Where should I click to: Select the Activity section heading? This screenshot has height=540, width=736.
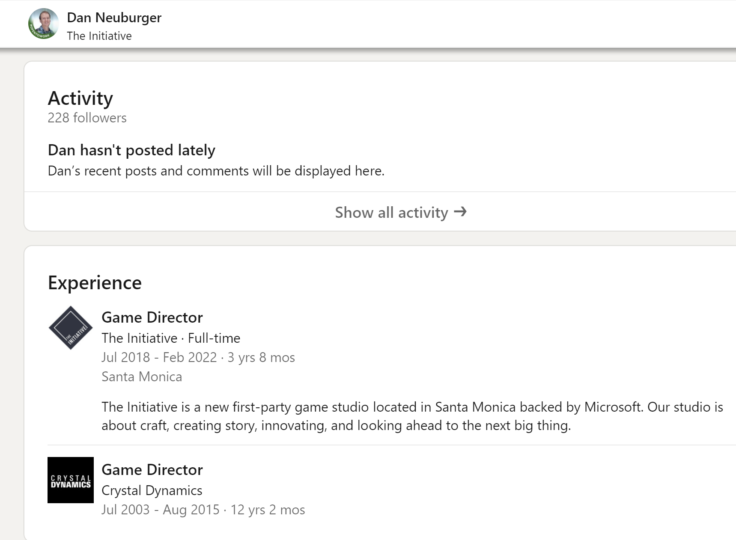(x=80, y=98)
